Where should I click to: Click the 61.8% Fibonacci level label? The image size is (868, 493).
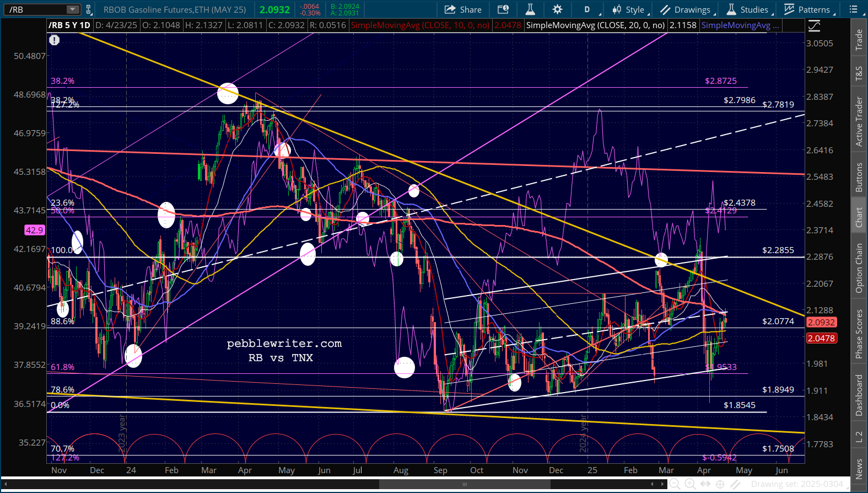pos(62,367)
